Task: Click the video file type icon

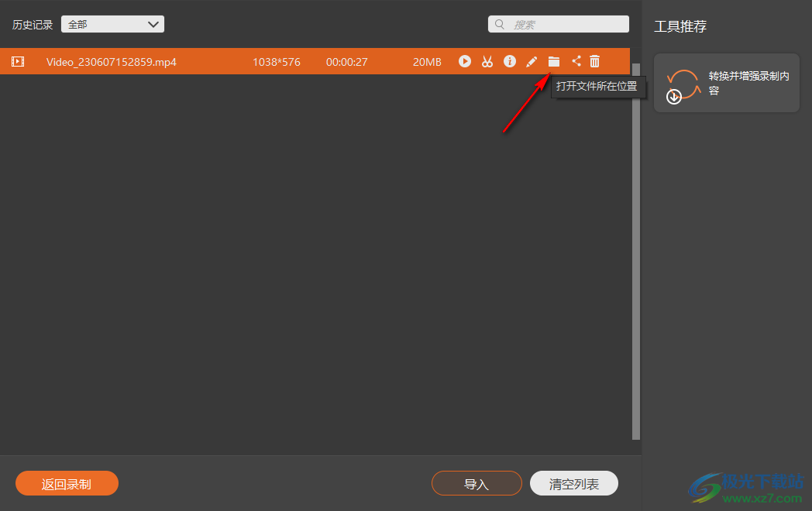Action: pos(18,62)
